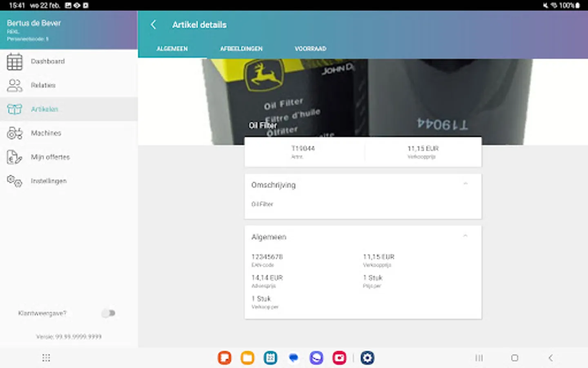Open the blue messages app in taskbar
588x368 pixels.
tap(293, 358)
